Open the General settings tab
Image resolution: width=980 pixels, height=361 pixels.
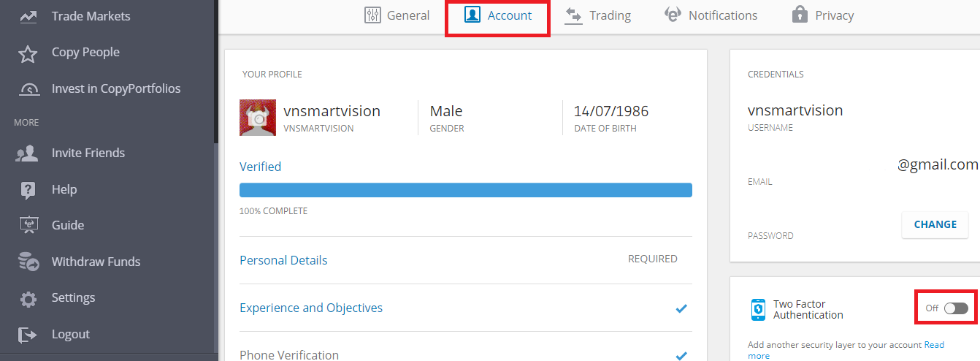click(397, 15)
